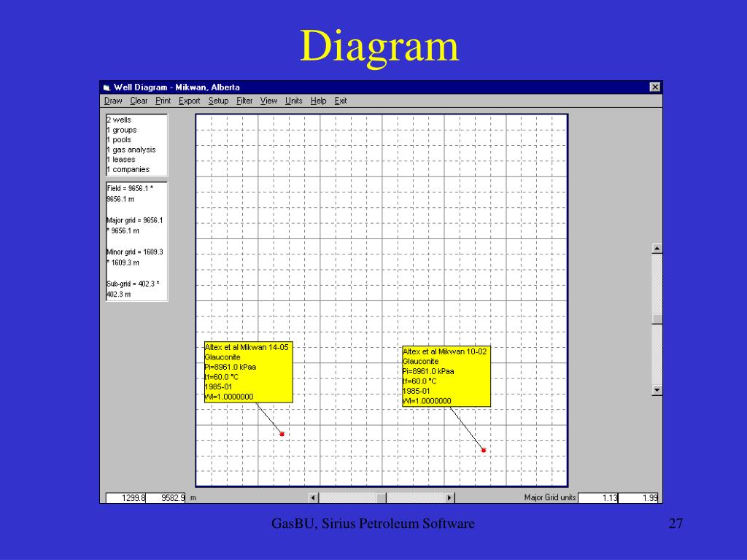Open the Units menu
The width and height of the screenshot is (747, 560).
[293, 101]
